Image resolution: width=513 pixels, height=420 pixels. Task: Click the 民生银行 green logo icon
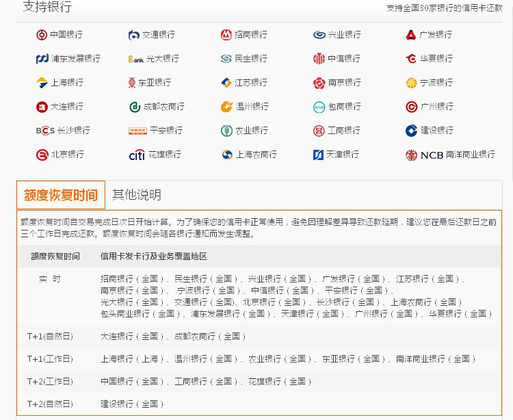tap(226, 59)
